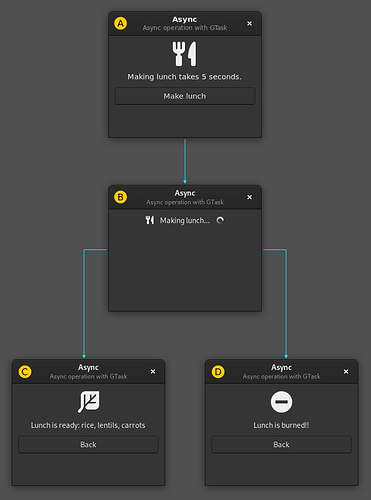Click the small fork-knife icon beside Making lunch...

tap(150, 220)
